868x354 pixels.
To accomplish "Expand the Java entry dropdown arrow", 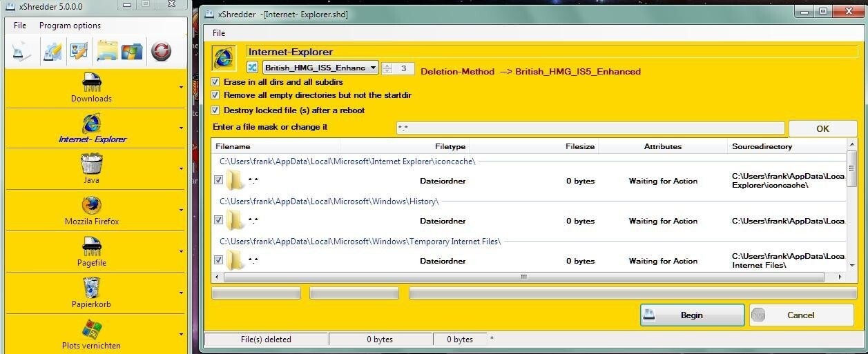I will [x=181, y=169].
